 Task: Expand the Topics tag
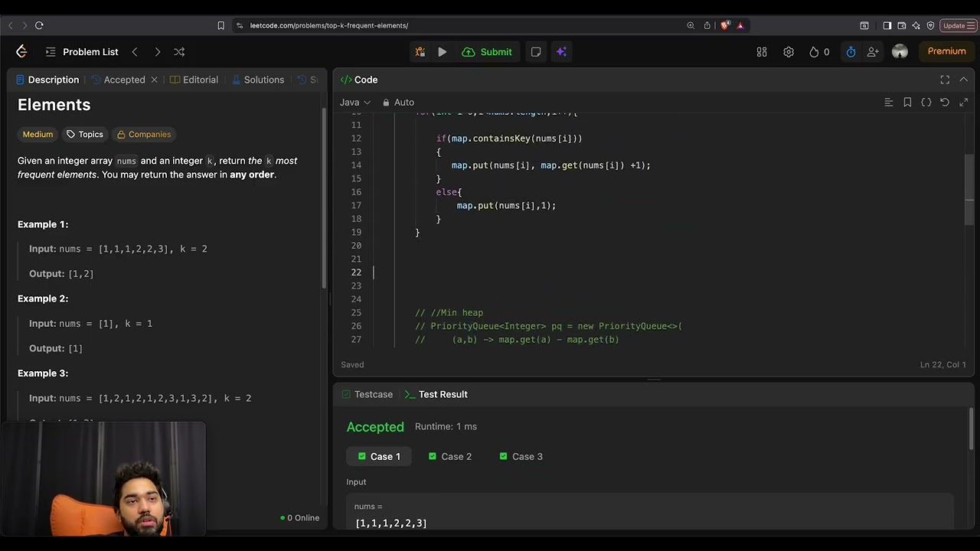(84, 134)
